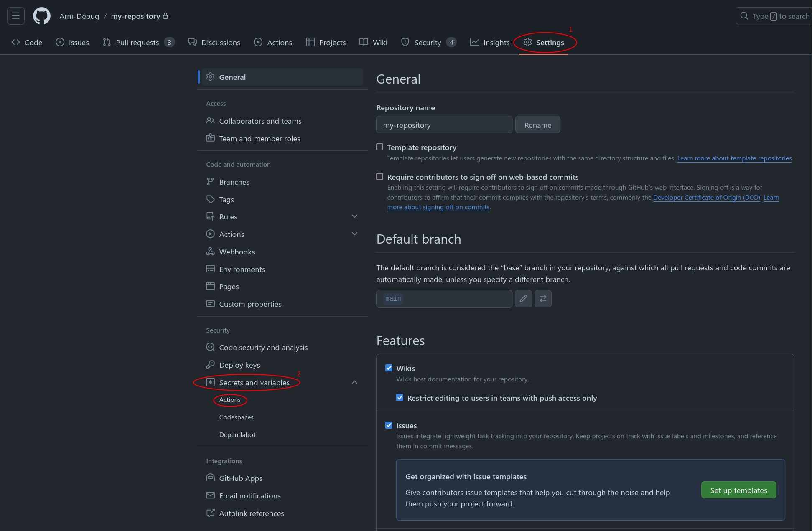Click the GitHub Octocat logo
The width and height of the screenshot is (812, 531).
point(42,16)
